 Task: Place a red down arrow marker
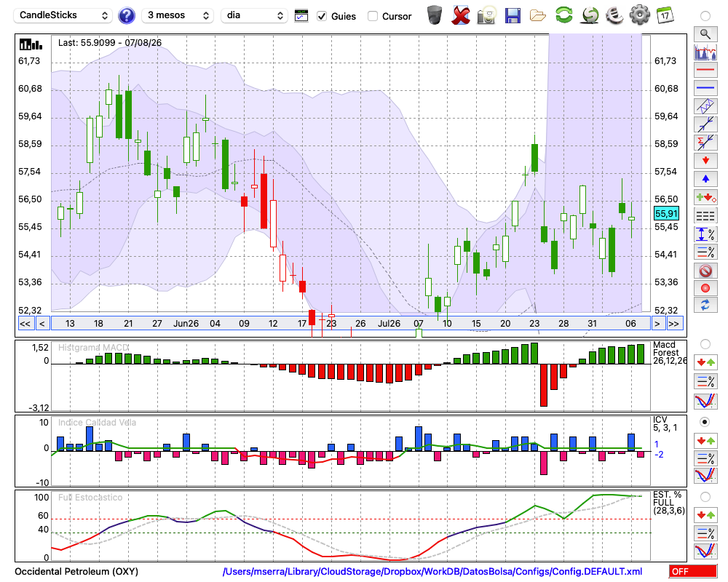[x=705, y=161]
